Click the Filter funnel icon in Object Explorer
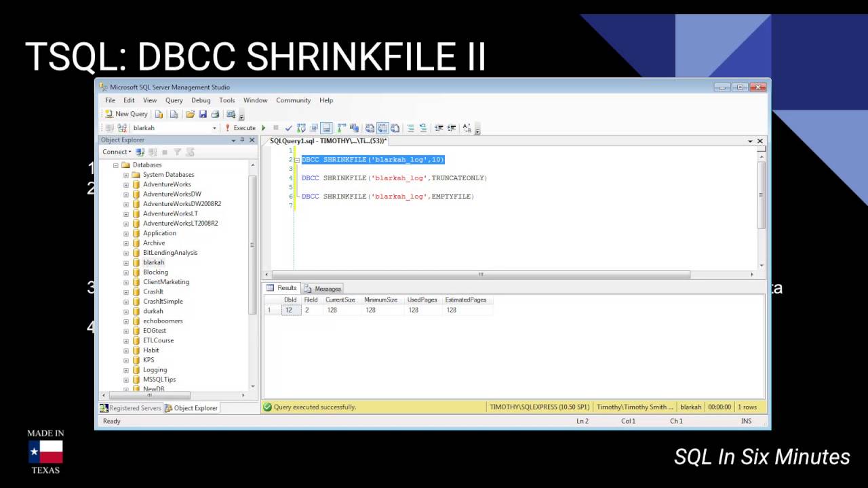This screenshot has height=488, width=868. [x=177, y=152]
